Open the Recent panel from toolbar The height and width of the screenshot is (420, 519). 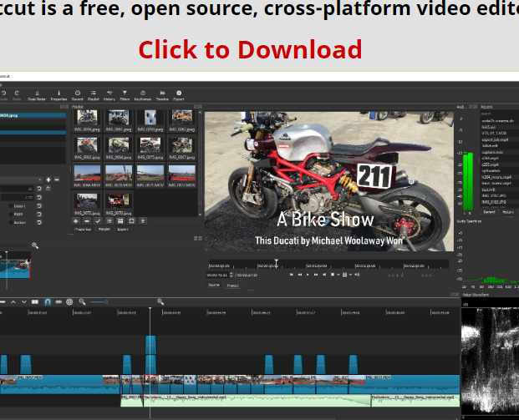pos(78,95)
